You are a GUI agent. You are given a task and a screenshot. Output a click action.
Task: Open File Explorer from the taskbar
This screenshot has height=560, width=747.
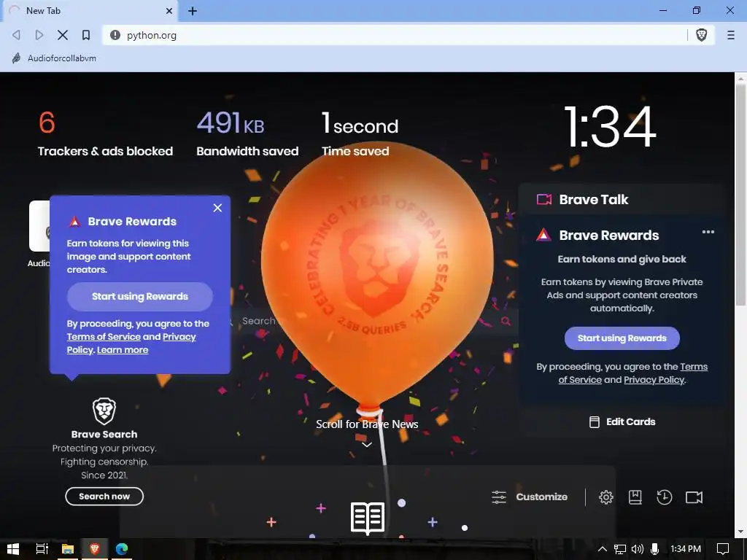click(68, 549)
